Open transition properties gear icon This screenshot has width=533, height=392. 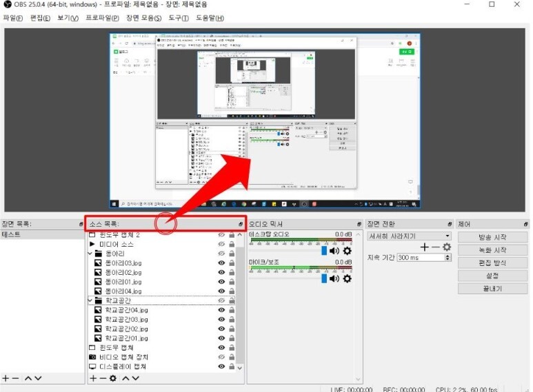pyautogui.click(x=447, y=247)
